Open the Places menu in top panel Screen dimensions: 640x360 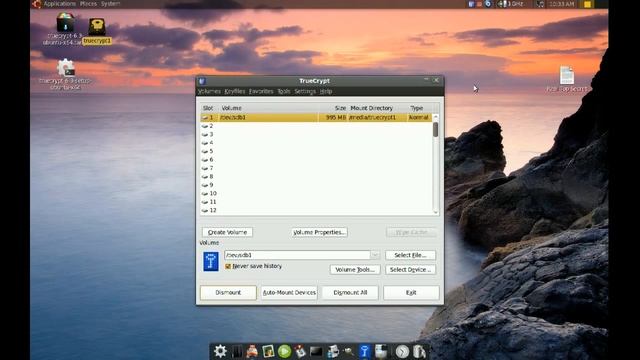[x=88, y=4]
